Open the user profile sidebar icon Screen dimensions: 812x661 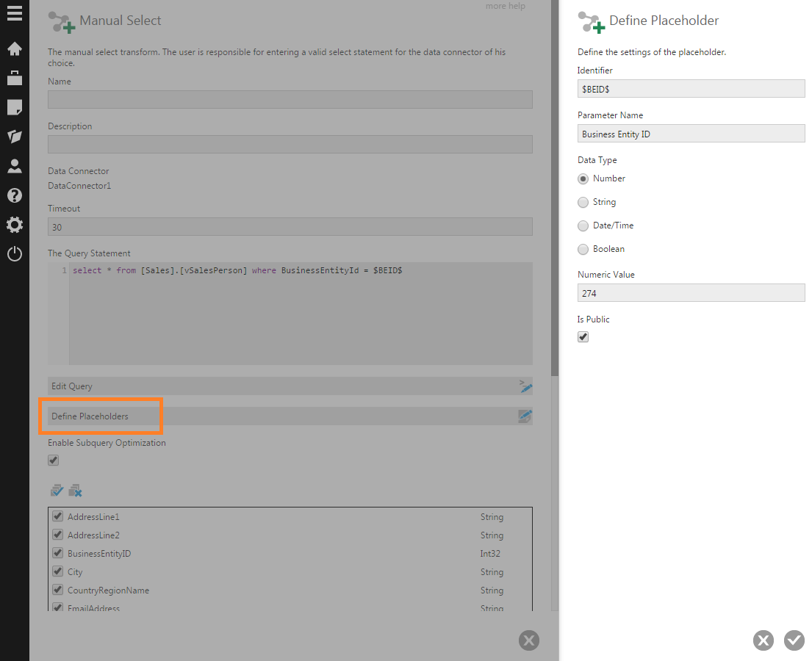coord(14,166)
